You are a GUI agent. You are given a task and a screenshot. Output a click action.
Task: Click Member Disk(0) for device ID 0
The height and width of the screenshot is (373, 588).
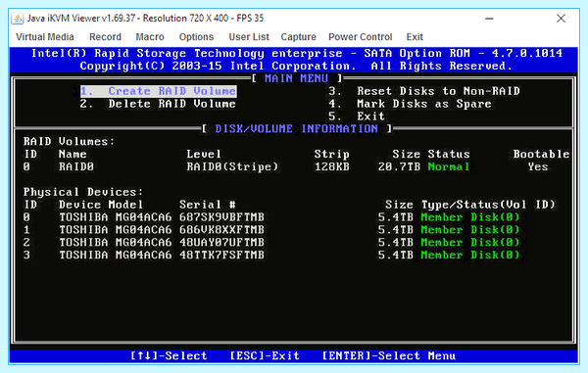469,217
